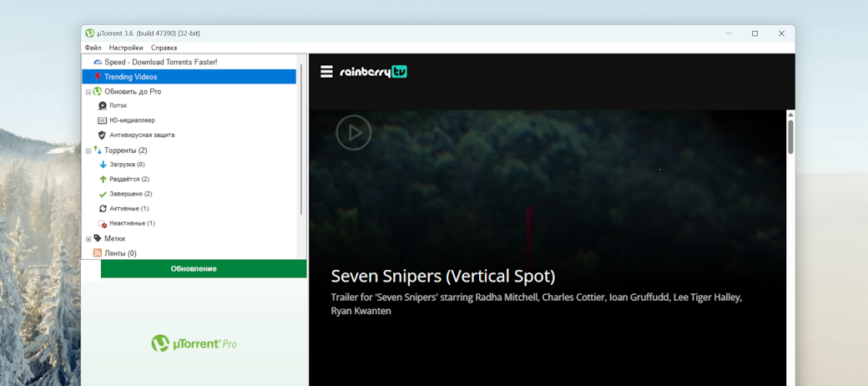Open the Настройки menu
Image resolution: width=868 pixels, height=386 pixels.
126,48
